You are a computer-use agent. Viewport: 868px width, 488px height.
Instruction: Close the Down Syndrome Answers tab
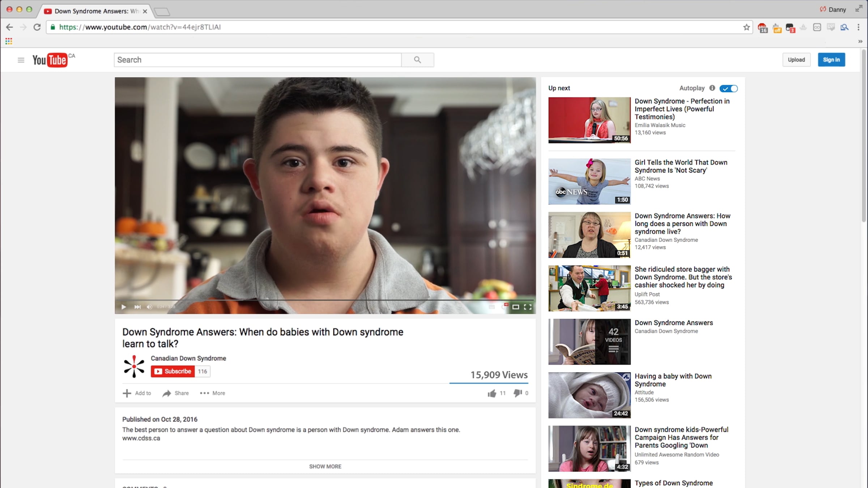[x=145, y=11]
